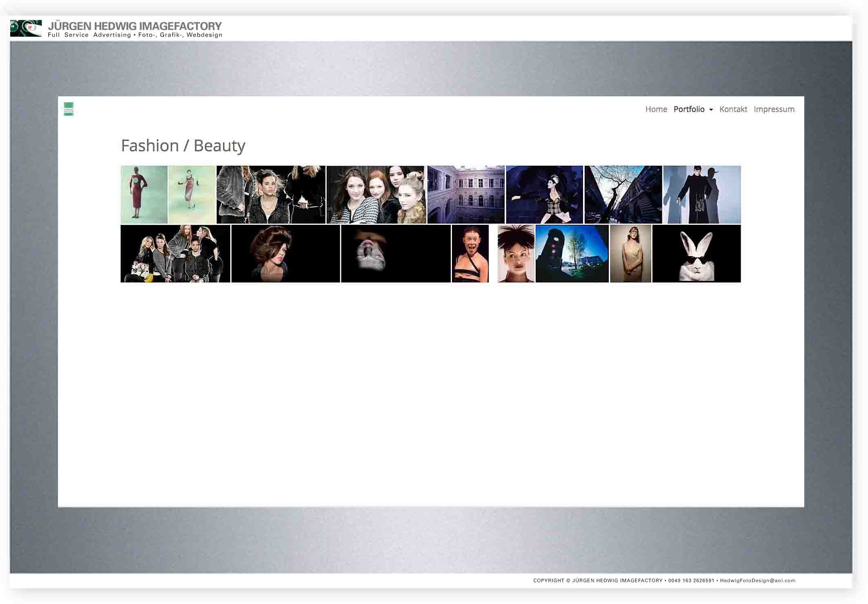The width and height of the screenshot is (868, 604).
Task: View the fur-coat models group photo
Action: [271, 194]
